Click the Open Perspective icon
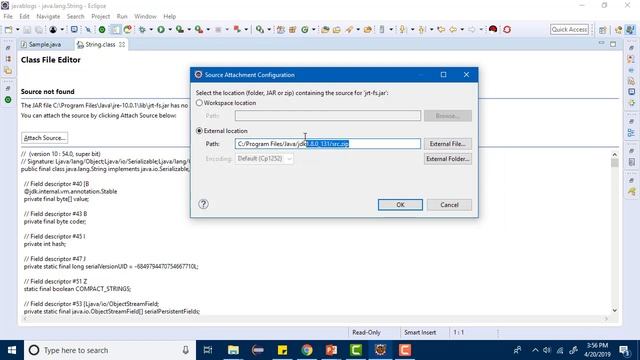The width and height of the screenshot is (640, 360). pos(603,30)
